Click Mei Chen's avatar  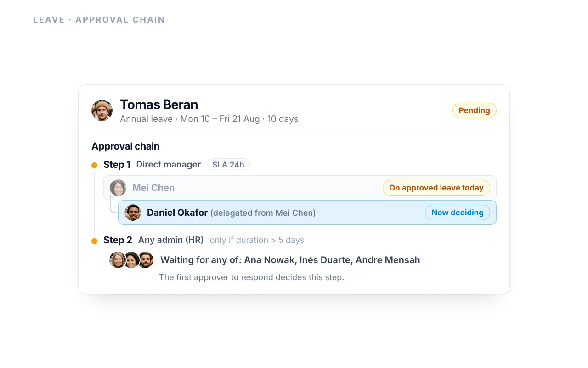pyautogui.click(x=118, y=188)
